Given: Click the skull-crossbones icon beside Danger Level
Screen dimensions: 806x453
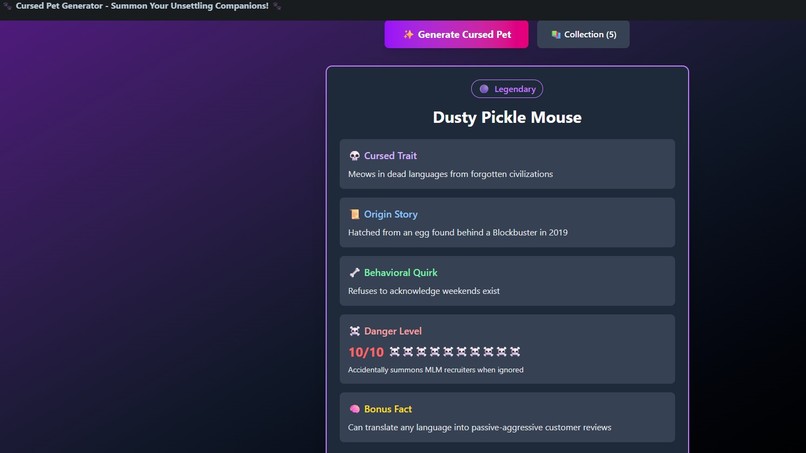Looking at the screenshot, I should [354, 331].
